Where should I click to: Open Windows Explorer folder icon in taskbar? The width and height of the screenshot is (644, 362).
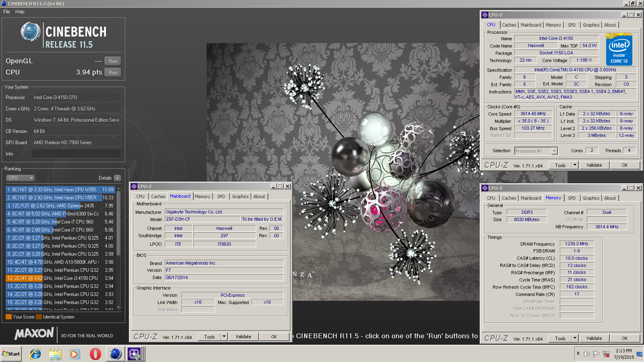[55, 354]
